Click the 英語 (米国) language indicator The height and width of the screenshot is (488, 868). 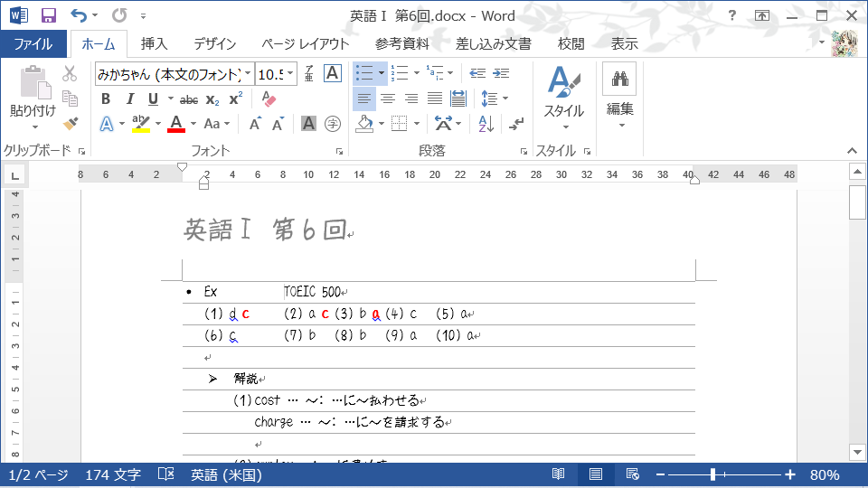pyautogui.click(x=226, y=474)
